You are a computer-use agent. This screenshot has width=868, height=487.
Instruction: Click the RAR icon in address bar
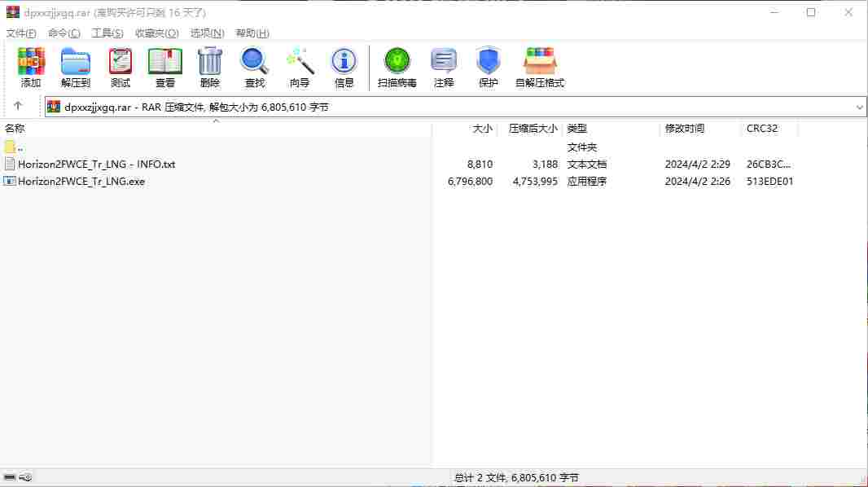click(x=54, y=106)
